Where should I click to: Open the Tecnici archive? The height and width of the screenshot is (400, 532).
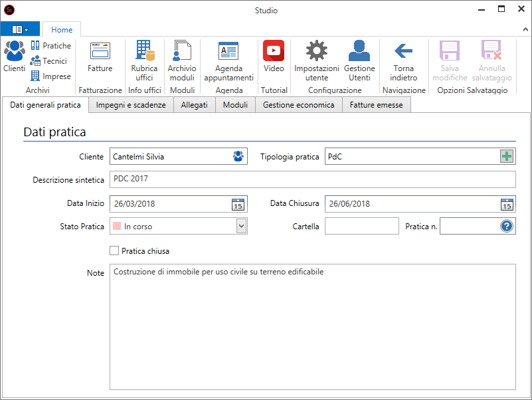[x=48, y=60]
